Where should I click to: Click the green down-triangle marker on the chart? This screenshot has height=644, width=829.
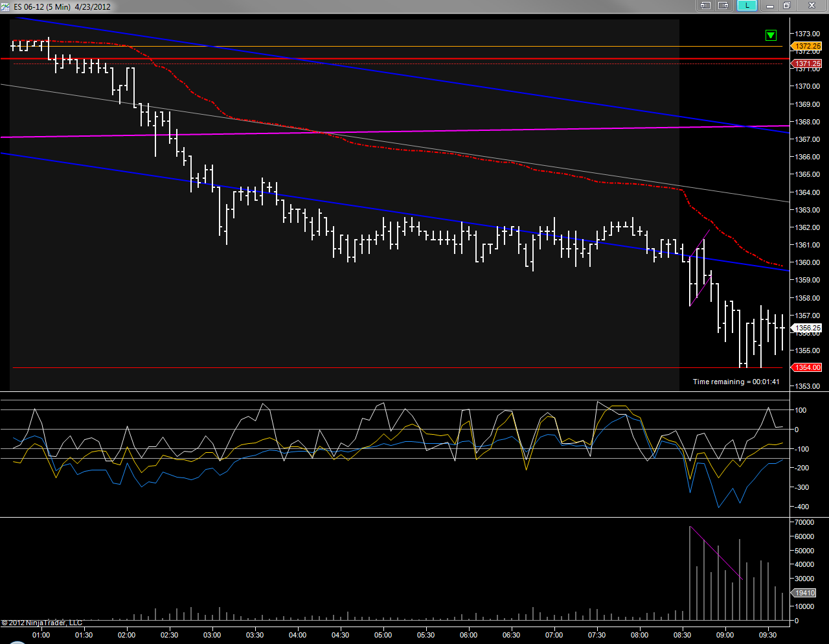tap(771, 35)
